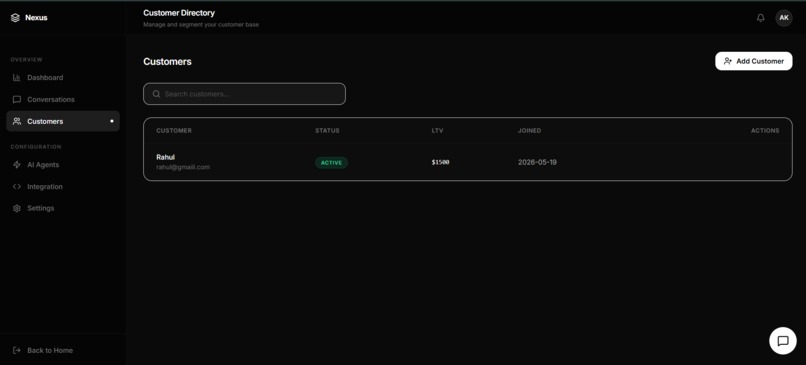Select Customers in the sidebar
This screenshot has width=806, height=365.
[x=63, y=121]
